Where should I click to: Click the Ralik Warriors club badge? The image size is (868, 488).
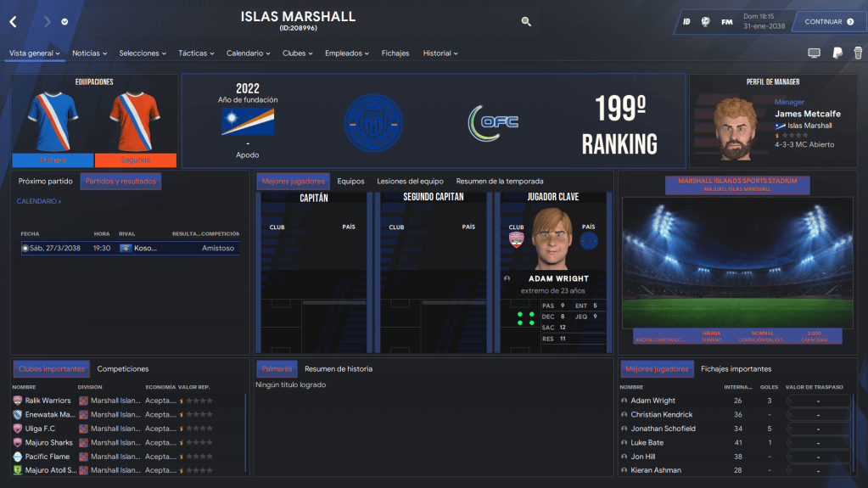point(17,401)
